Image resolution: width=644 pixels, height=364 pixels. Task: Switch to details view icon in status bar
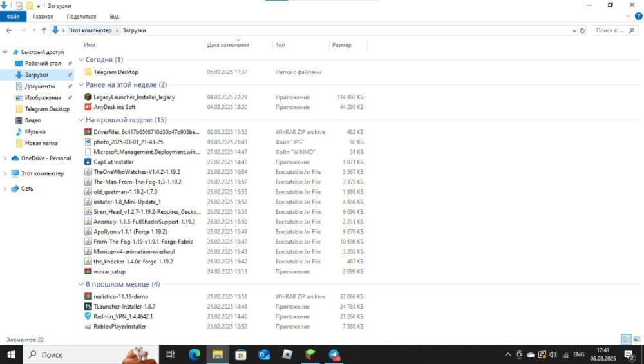[x=627, y=340]
